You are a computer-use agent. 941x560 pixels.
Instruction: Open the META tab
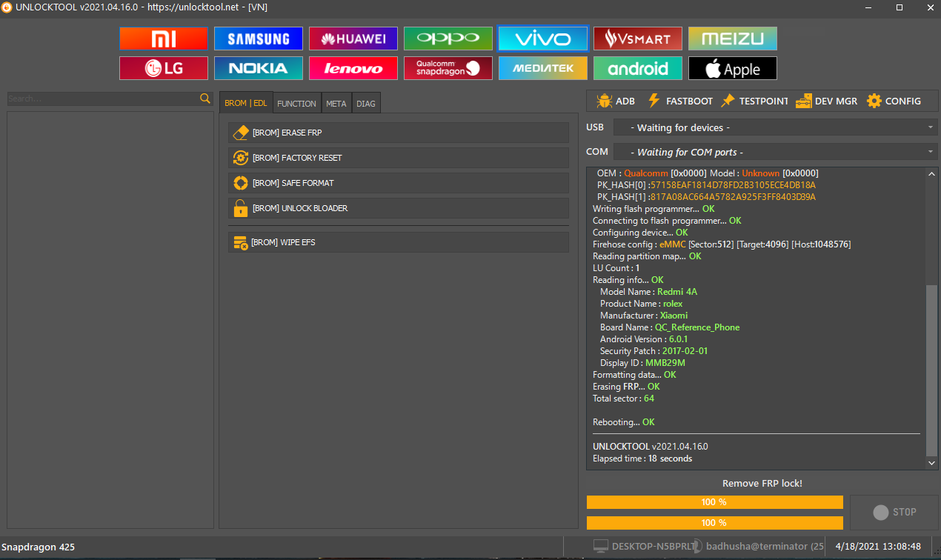pyautogui.click(x=336, y=104)
